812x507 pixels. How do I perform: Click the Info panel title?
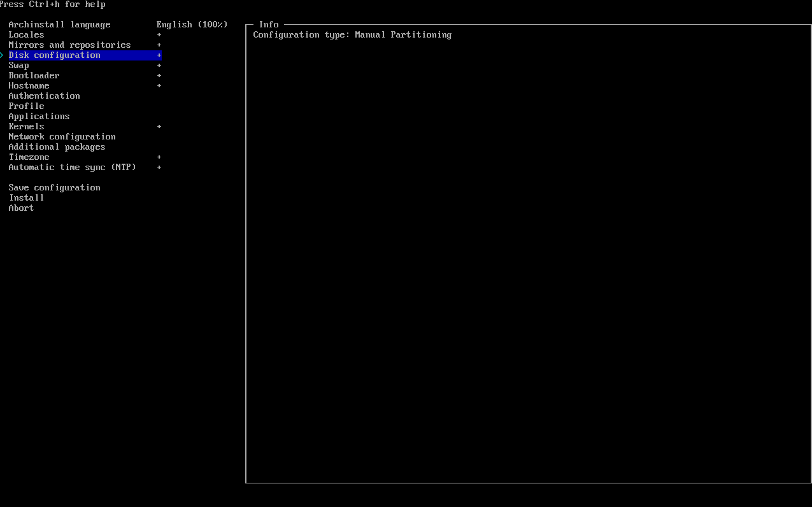269,24
